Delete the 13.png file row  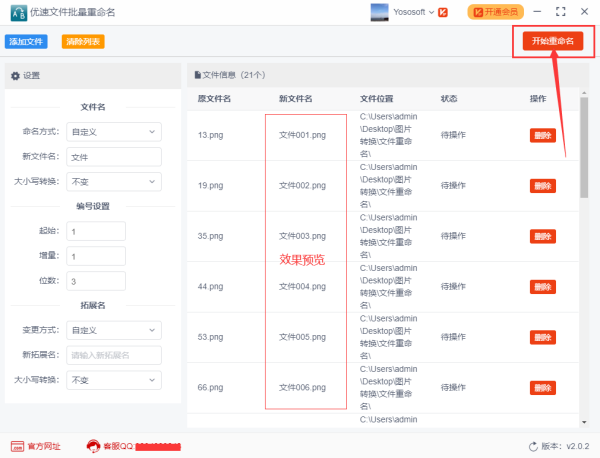[x=542, y=136]
